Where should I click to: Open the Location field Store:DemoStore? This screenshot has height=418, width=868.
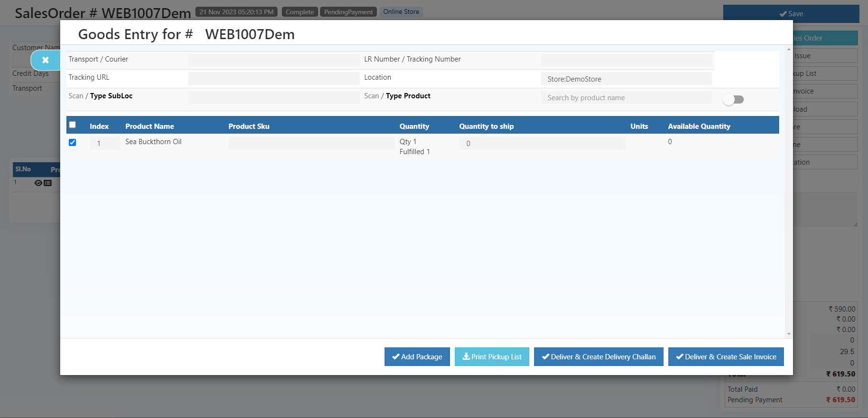(626, 79)
